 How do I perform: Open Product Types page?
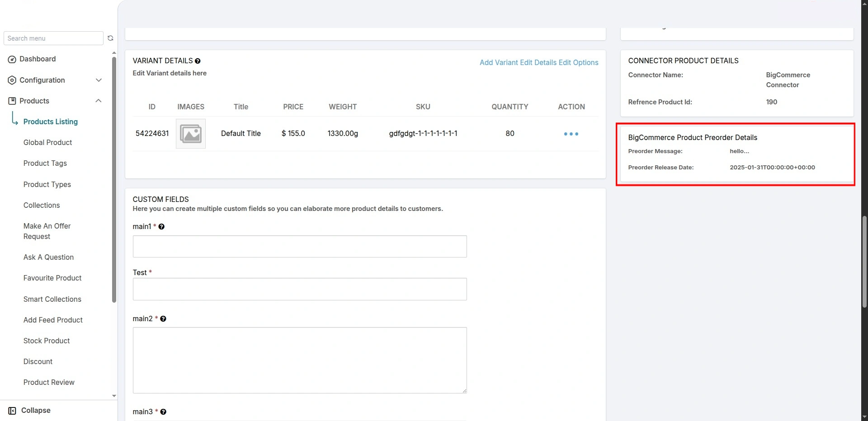coord(47,185)
